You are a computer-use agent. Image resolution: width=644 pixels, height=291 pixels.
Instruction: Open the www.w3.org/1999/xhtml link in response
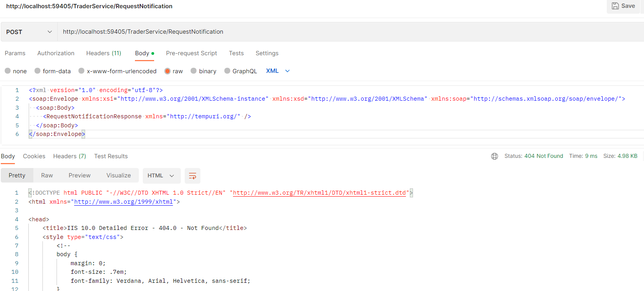click(124, 202)
